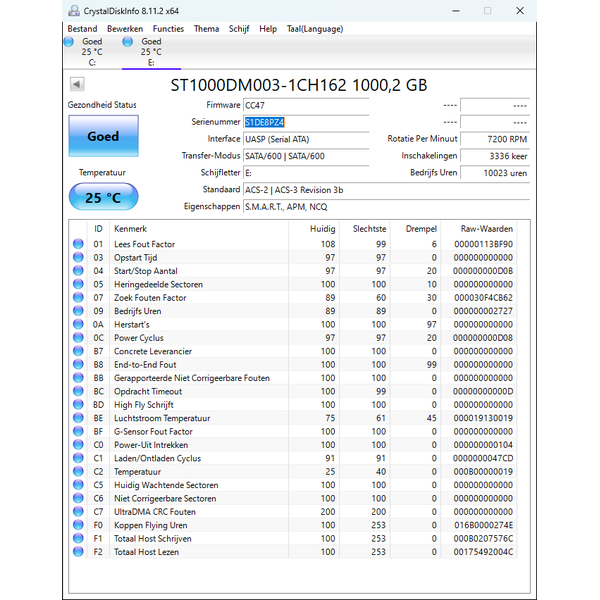Select the Koppen Flying Uren row text
Screen dimensions: 600x600
[x=150, y=525]
